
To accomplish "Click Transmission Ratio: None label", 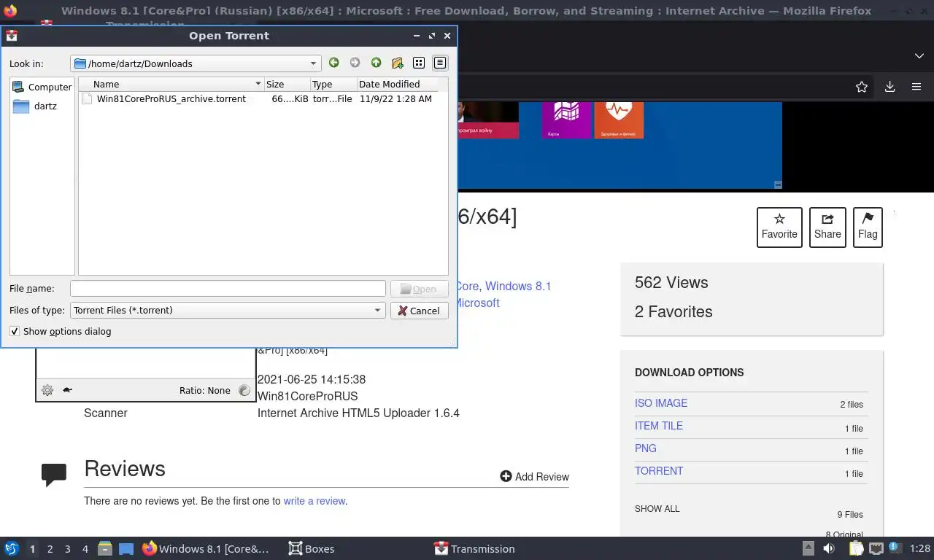I will tap(205, 390).
